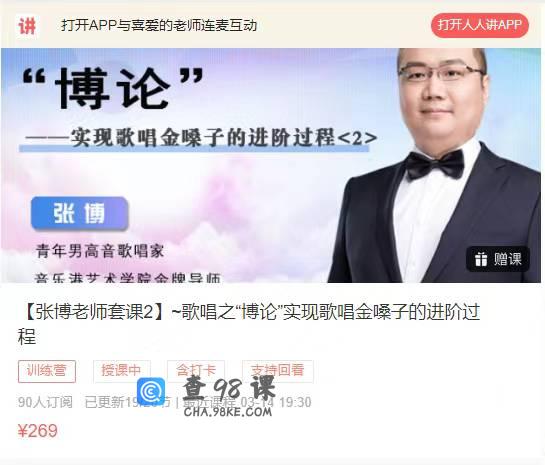The image size is (545, 465).
Task: Click the 打开APP与喜爱的老师连麦互动 banner text
Action: 159,25
